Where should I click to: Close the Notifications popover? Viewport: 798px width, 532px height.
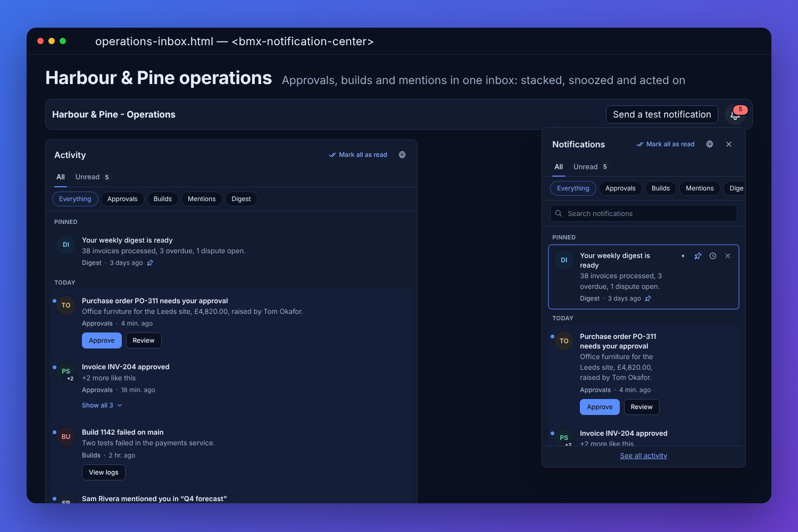729,144
